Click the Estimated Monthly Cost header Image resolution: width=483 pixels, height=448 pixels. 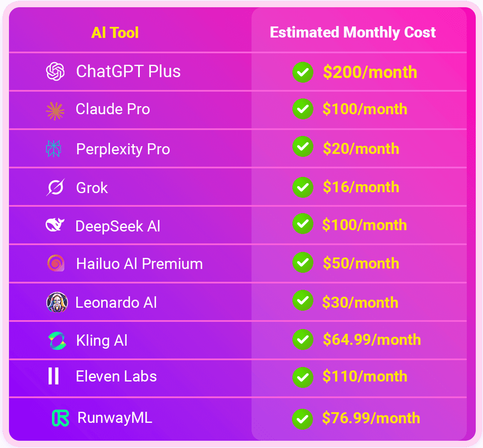coord(353,33)
